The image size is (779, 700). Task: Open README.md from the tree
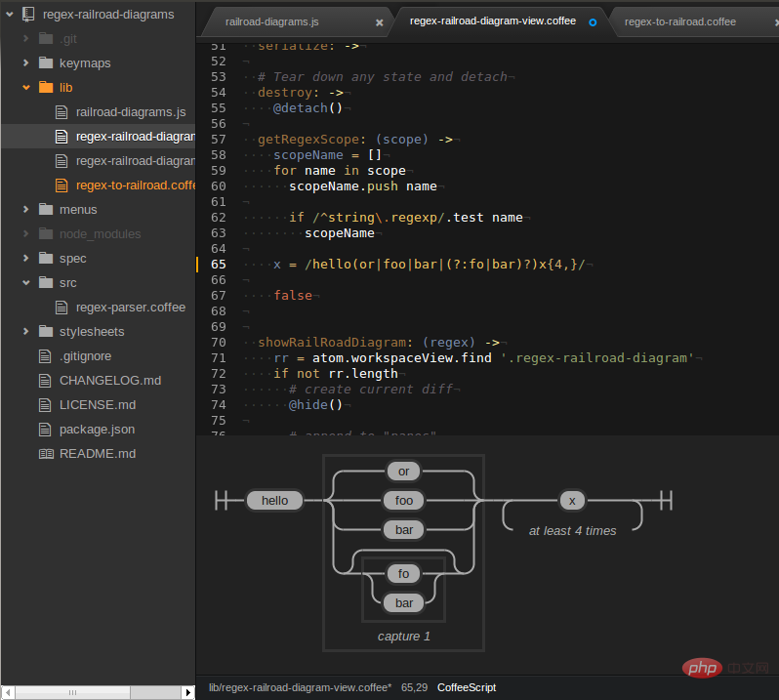click(x=98, y=454)
